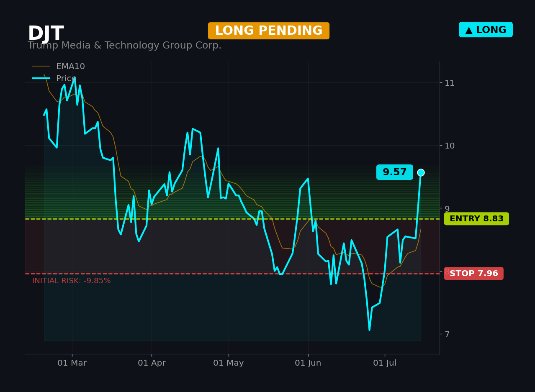Click the 01 Mar date axis label
The height and width of the screenshot is (392, 535).
(72, 363)
